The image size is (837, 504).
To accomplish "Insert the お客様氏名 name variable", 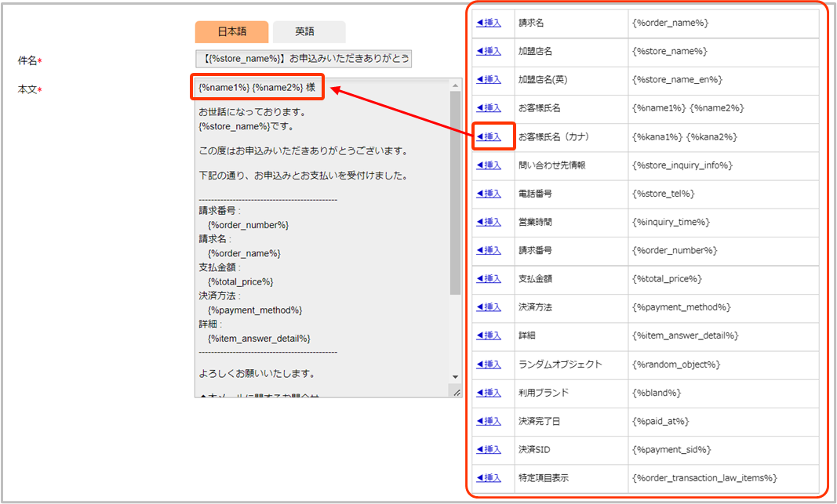I will tap(489, 107).
